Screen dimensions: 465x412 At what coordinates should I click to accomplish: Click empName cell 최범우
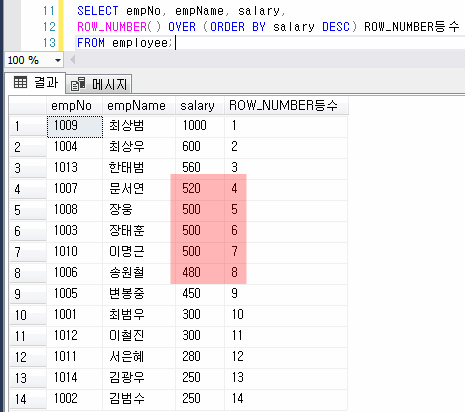pos(139,315)
